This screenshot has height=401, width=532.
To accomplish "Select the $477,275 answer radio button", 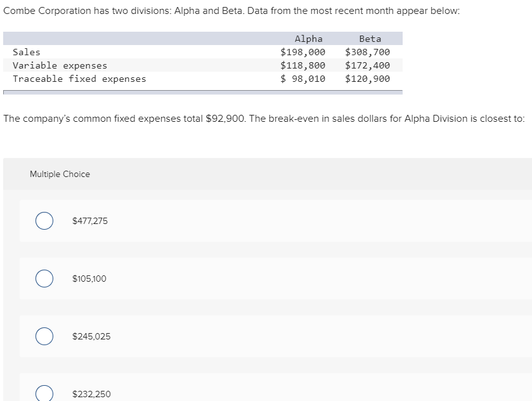I will pyautogui.click(x=44, y=221).
